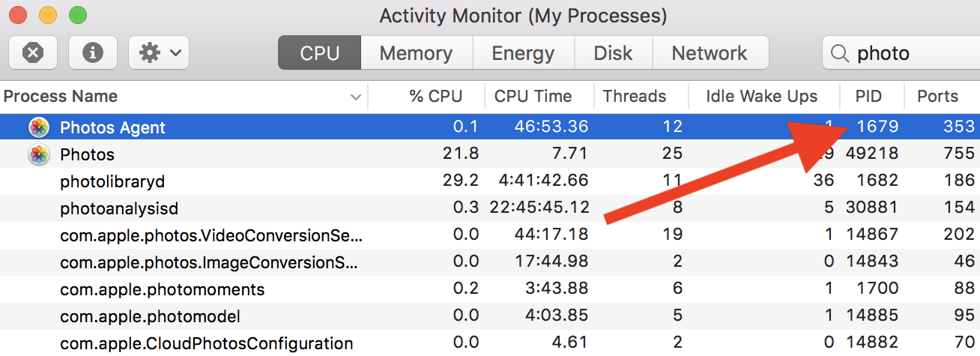Switch to the Memory tab
The width and height of the screenshot is (980, 356).
[416, 53]
